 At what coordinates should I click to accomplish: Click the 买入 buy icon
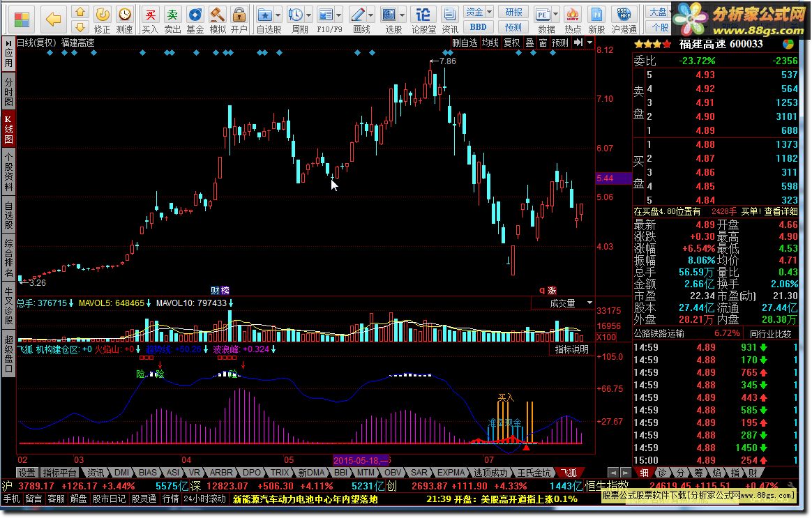[150, 20]
